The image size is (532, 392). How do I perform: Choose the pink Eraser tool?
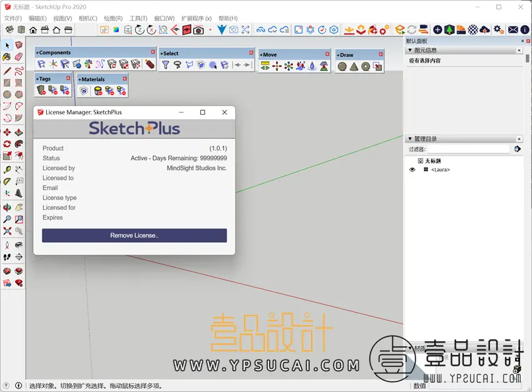pyautogui.click(x=19, y=57)
